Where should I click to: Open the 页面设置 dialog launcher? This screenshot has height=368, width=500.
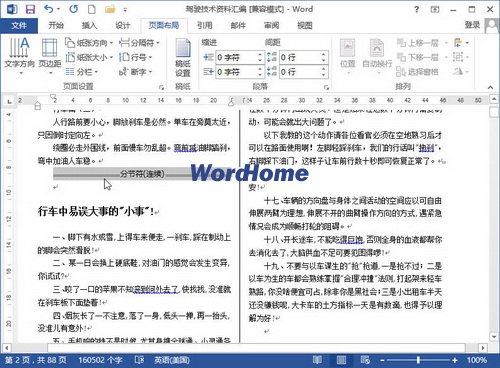162,87
